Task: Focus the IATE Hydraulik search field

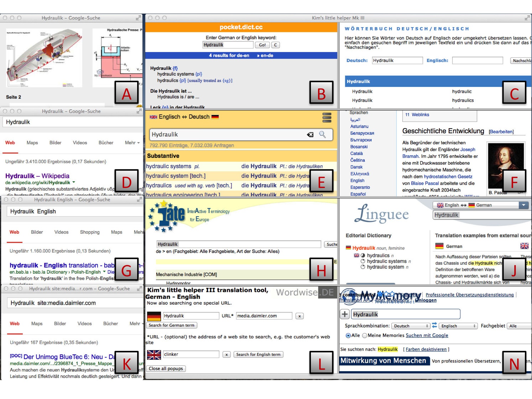Action: [x=239, y=244]
